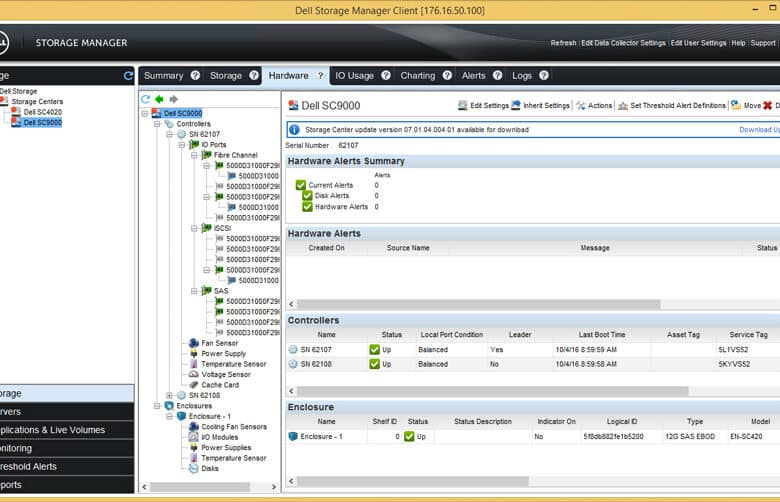Image resolution: width=780 pixels, height=502 pixels.
Task: Click the Dell SC4020 storage center icon
Action: pyautogui.click(x=16, y=112)
